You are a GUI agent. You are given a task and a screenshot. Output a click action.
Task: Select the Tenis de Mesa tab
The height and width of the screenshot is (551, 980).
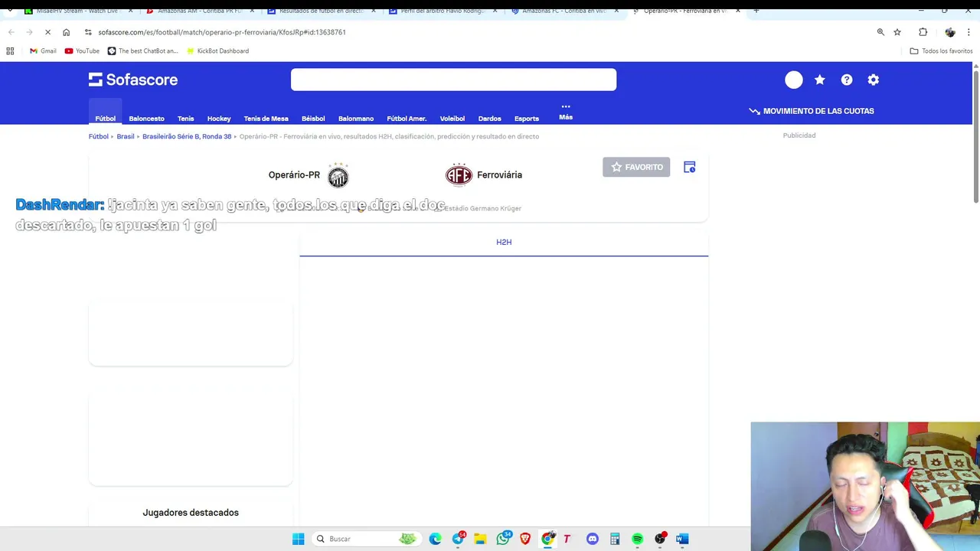coord(266,119)
